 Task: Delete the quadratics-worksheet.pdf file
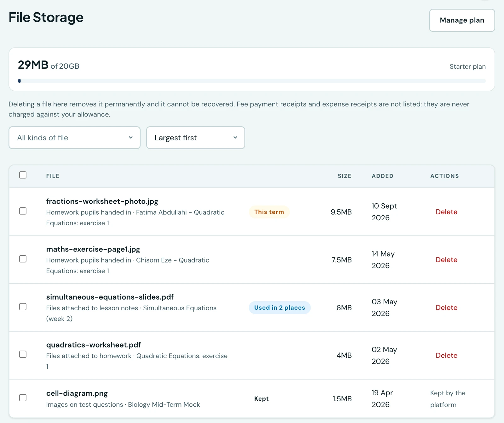[446, 355]
